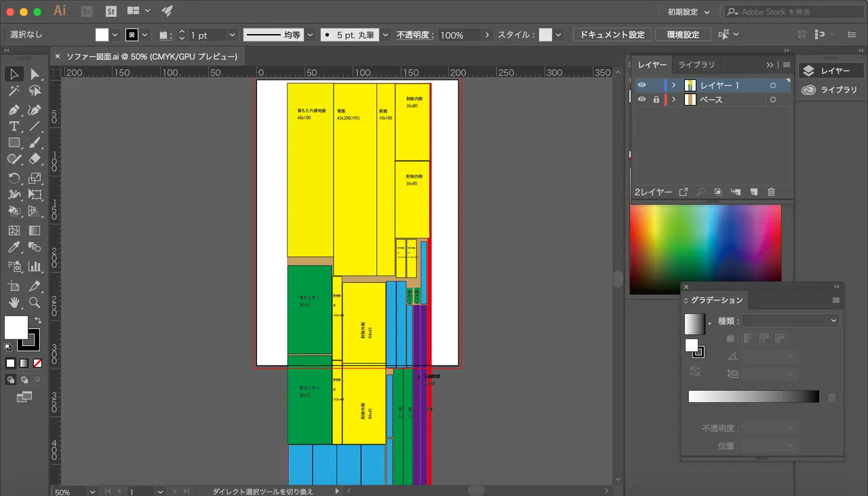
Task: Open the 種類 gradient type dropdown
Action: click(x=790, y=320)
